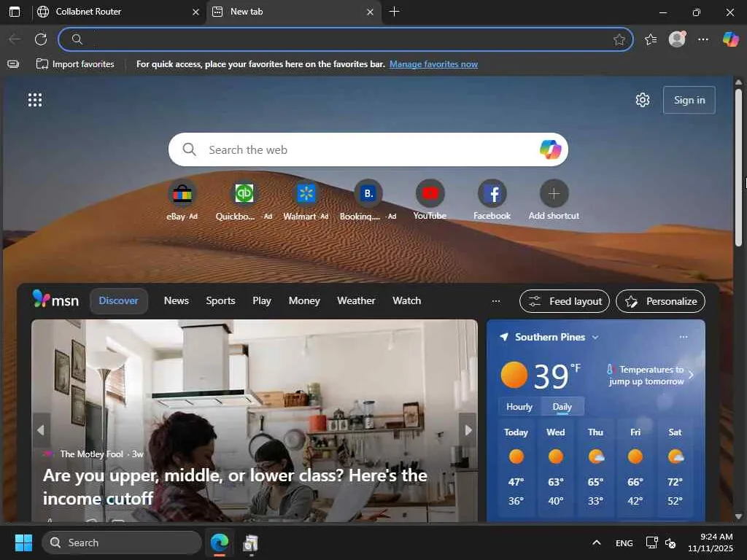This screenshot has width=747, height=560.
Task: Open the Windows Start menu
Action: tap(23, 542)
